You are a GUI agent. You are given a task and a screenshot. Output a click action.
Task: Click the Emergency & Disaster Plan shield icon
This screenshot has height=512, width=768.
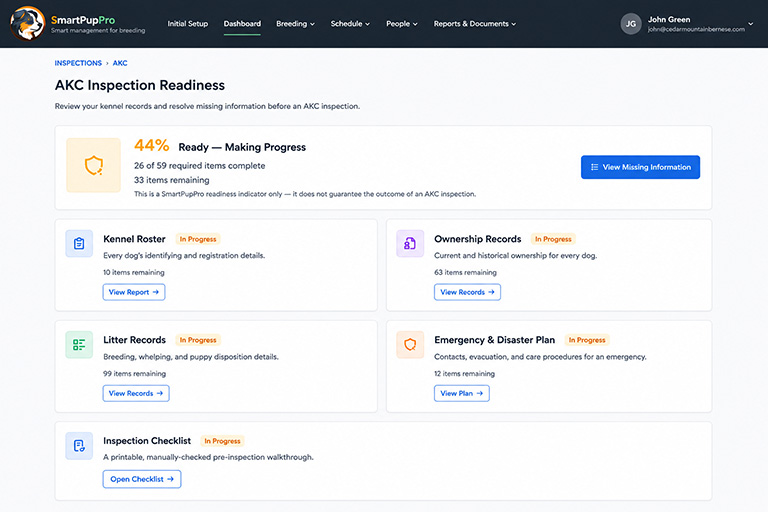point(410,344)
